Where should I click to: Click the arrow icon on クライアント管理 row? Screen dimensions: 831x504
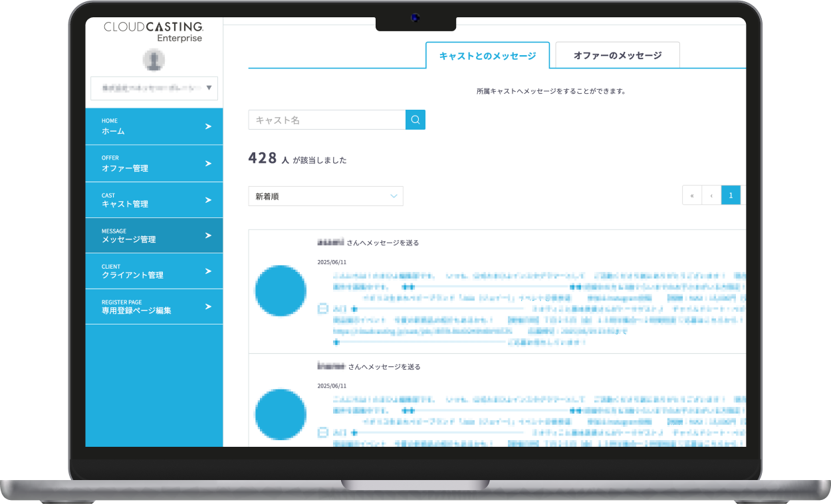coord(208,271)
